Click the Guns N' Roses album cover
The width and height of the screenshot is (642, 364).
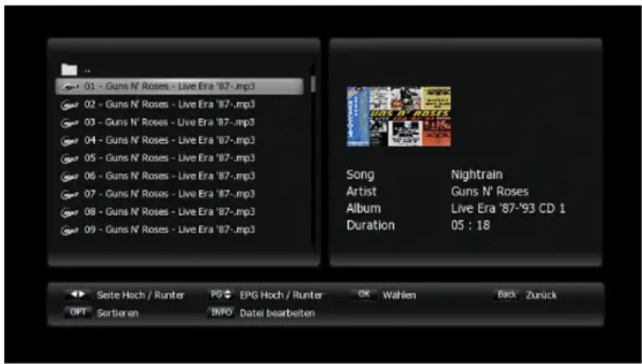[399, 116]
